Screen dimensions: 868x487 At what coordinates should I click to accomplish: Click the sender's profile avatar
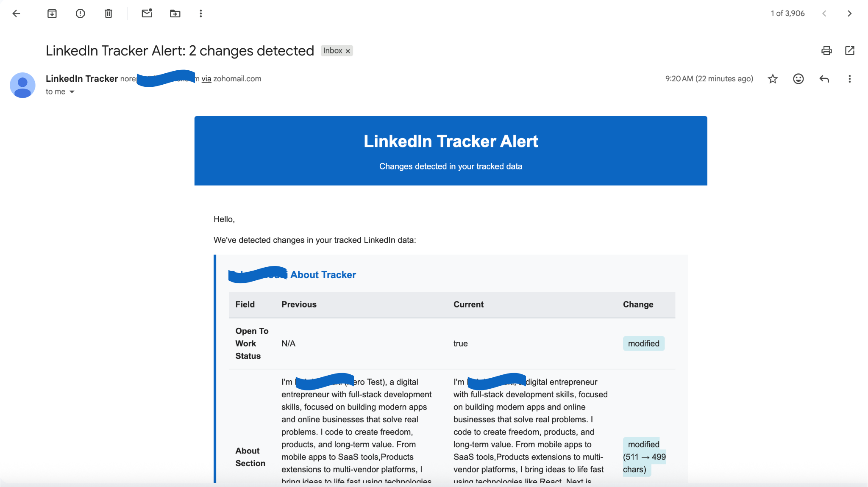tap(22, 85)
